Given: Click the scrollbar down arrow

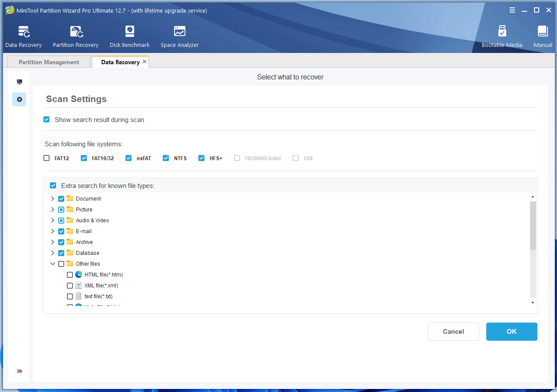Looking at the screenshot, I should (533, 303).
